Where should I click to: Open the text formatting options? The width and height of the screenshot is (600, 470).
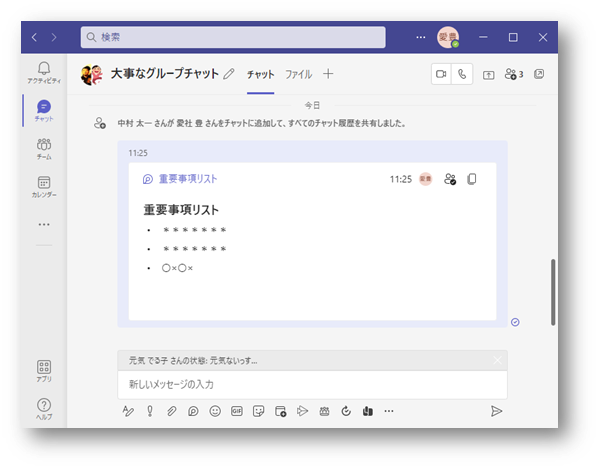(x=128, y=411)
